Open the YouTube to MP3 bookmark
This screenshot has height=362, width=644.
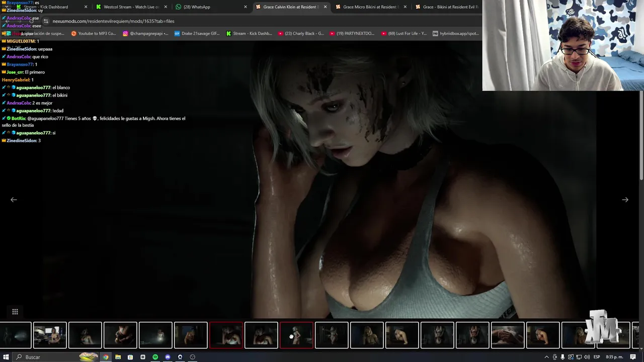coord(94,34)
